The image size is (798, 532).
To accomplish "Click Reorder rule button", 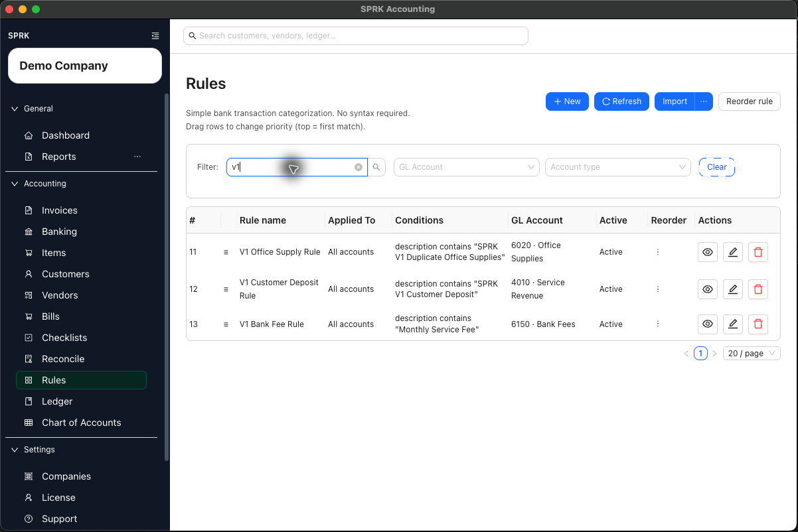I will point(750,101).
